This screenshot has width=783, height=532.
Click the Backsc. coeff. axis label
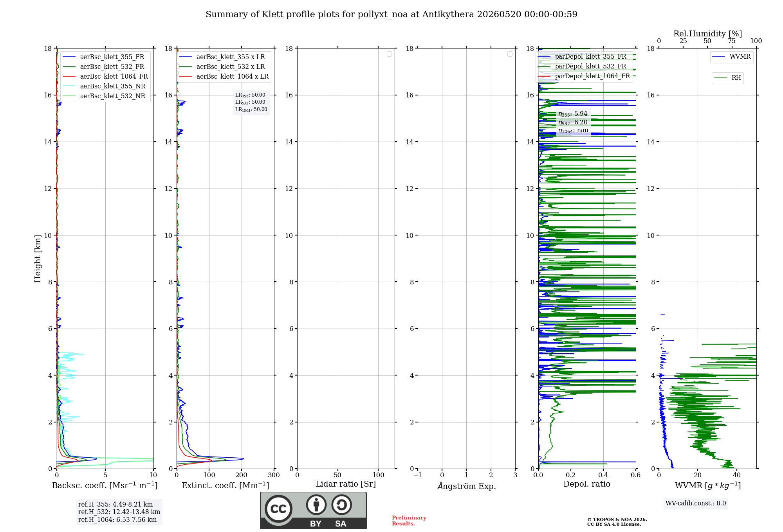click(x=105, y=485)
